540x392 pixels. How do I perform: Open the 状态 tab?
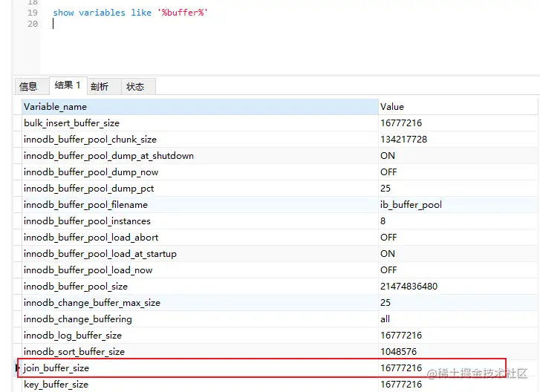[138, 86]
